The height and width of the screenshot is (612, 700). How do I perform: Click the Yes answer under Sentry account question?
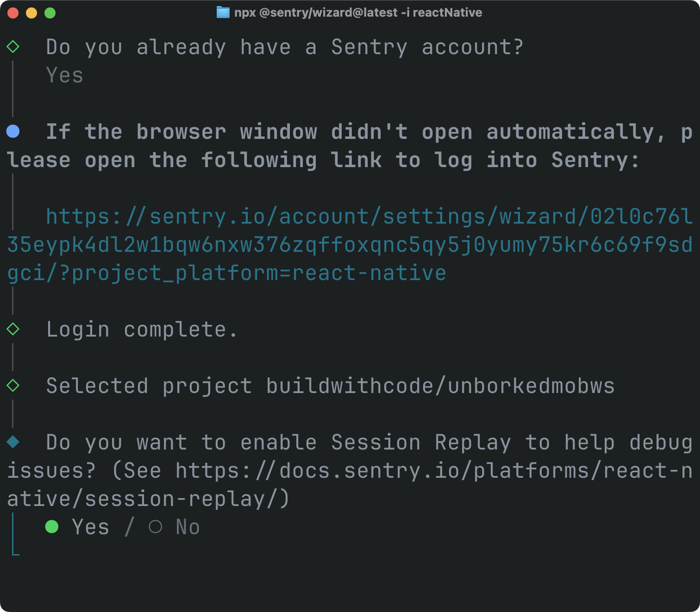tap(64, 75)
